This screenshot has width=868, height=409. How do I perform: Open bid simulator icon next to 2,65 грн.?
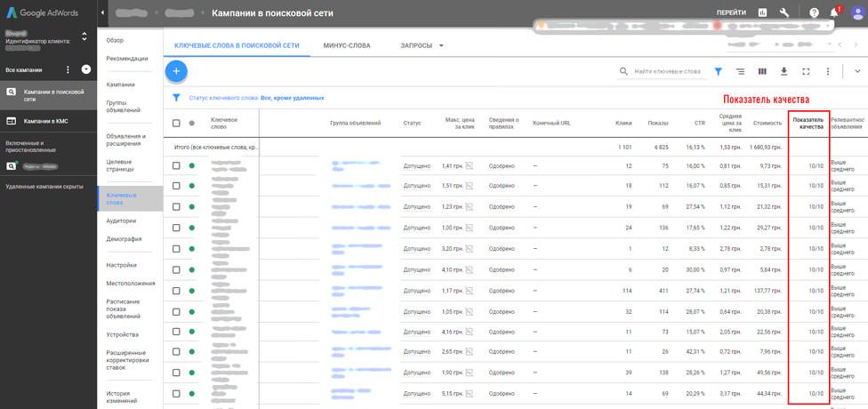click(x=469, y=351)
